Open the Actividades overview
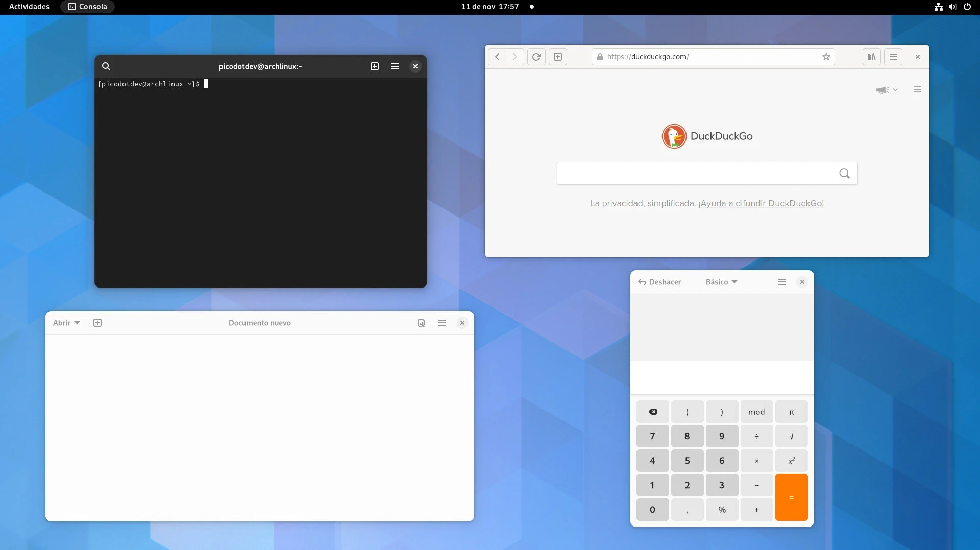This screenshot has height=550, width=980. click(29, 7)
